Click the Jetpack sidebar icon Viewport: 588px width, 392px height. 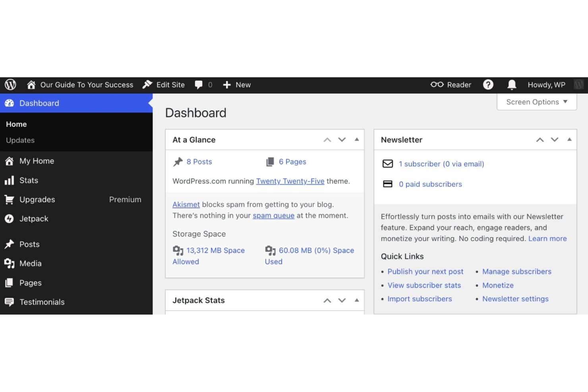(x=9, y=218)
